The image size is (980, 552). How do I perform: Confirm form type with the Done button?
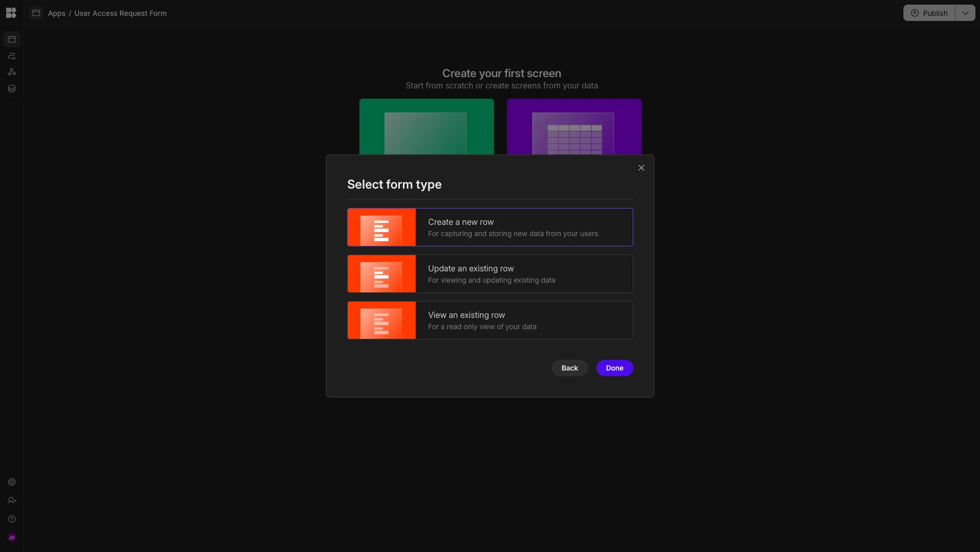[614, 367]
